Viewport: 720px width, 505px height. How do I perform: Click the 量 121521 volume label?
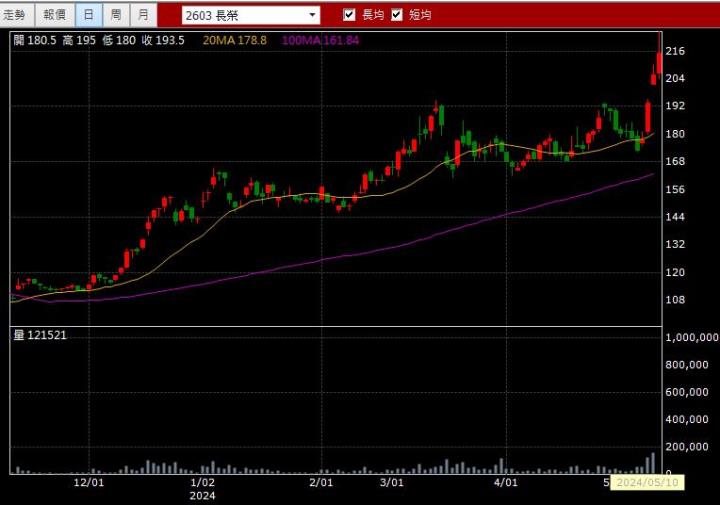(40, 335)
